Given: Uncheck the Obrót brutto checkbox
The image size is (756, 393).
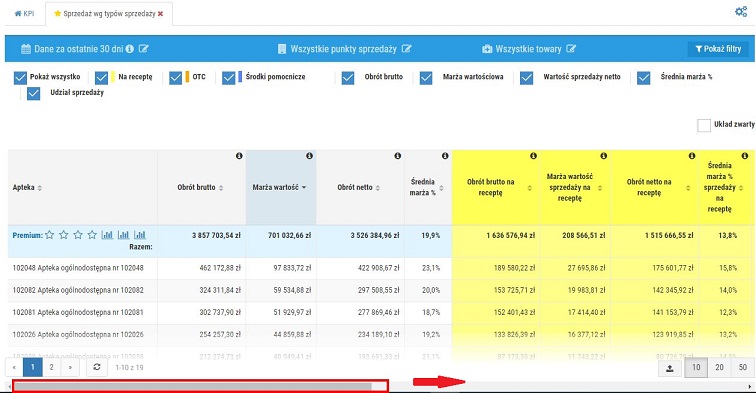Looking at the screenshot, I should click(x=348, y=78).
